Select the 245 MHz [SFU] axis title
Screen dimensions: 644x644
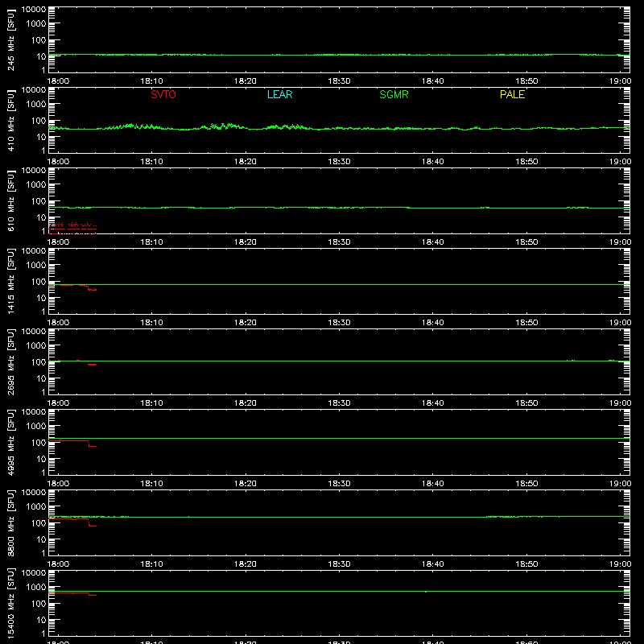point(10,39)
